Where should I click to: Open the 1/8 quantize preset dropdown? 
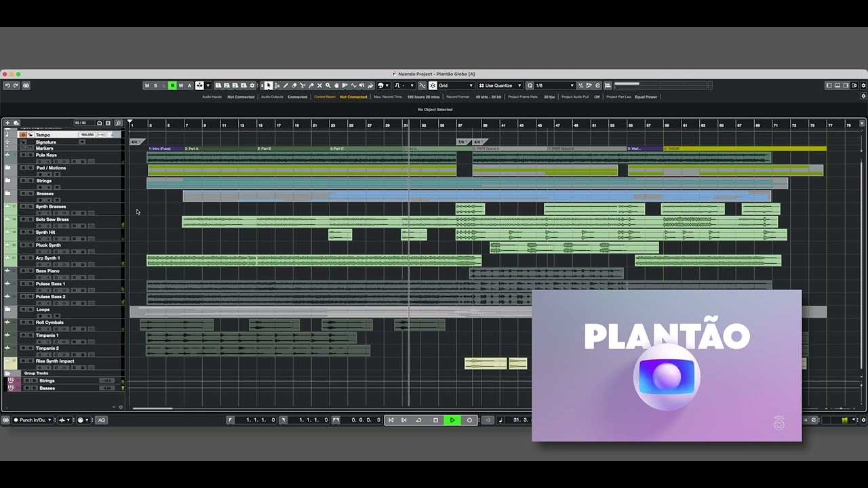tap(555, 85)
